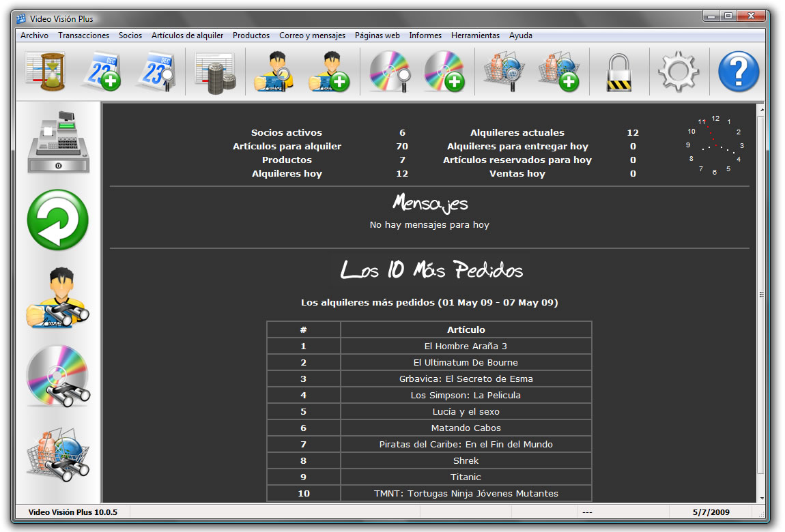Click the search reservations calendar icon
785x532 pixels.
tap(157, 72)
